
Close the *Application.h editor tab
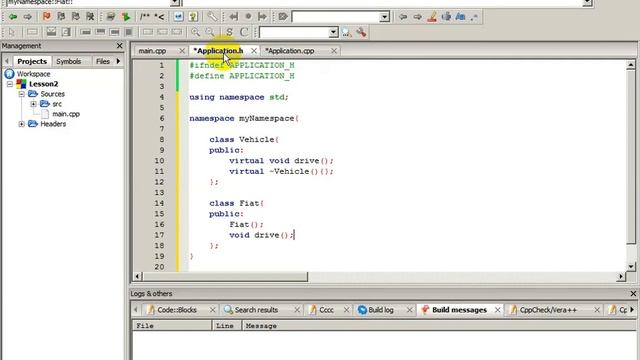click(254, 51)
